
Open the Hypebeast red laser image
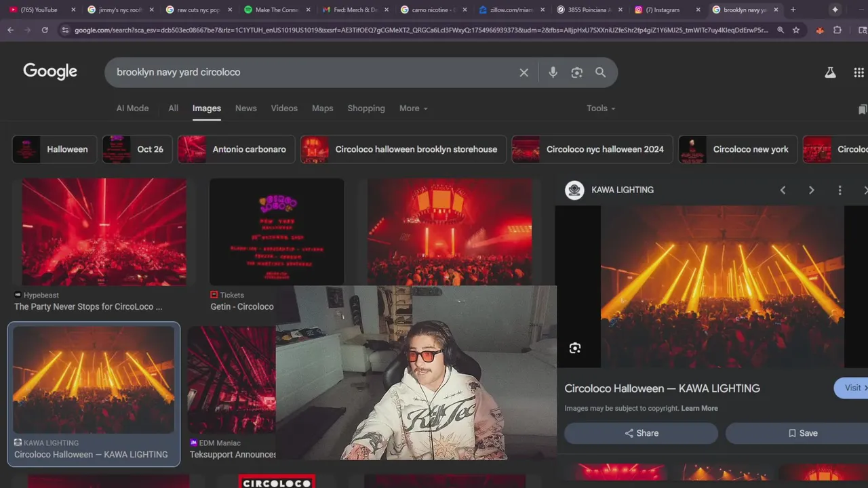pos(104,232)
